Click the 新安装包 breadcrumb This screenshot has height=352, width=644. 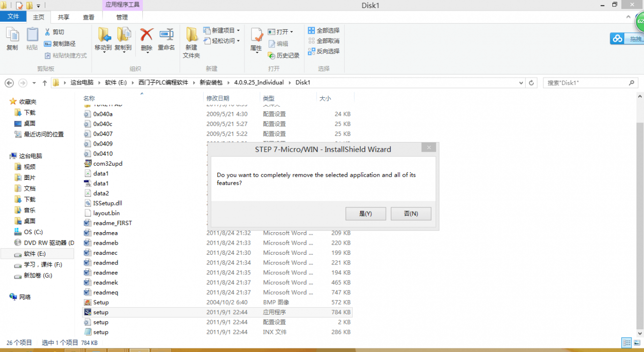tap(211, 83)
